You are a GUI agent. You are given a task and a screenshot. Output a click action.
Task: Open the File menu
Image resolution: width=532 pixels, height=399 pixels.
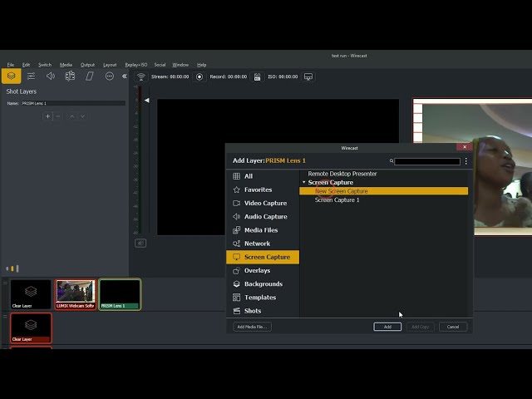pos(11,65)
